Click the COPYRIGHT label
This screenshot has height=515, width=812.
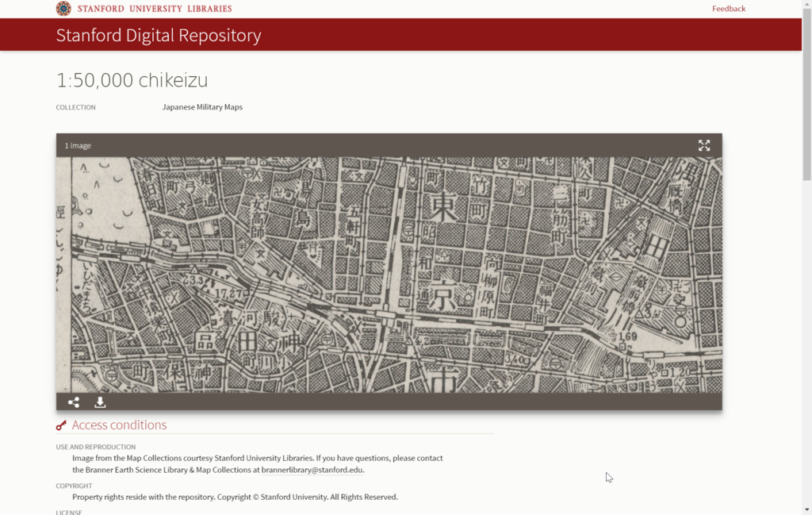point(74,486)
